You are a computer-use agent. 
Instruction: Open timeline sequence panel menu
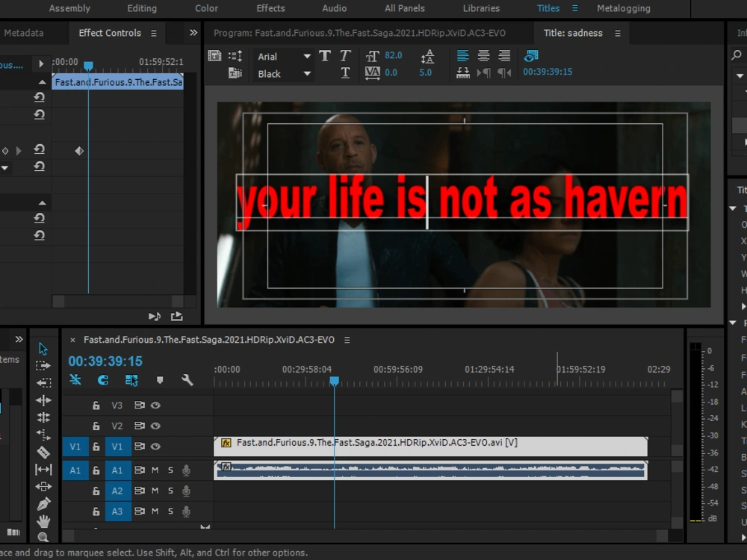tap(347, 340)
